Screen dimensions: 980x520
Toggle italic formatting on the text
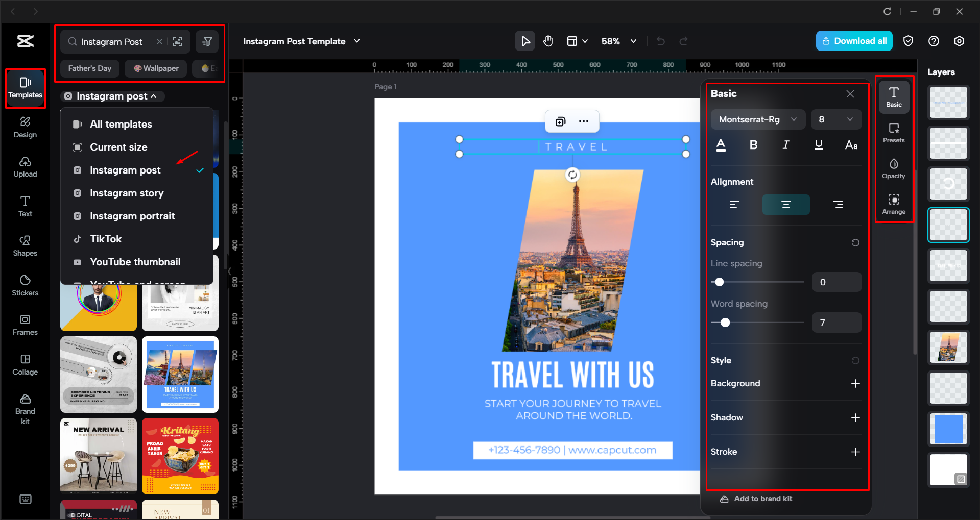coord(785,145)
